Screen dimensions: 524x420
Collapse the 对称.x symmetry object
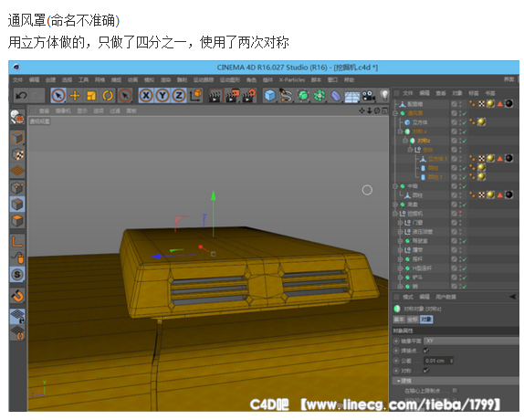(x=400, y=131)
